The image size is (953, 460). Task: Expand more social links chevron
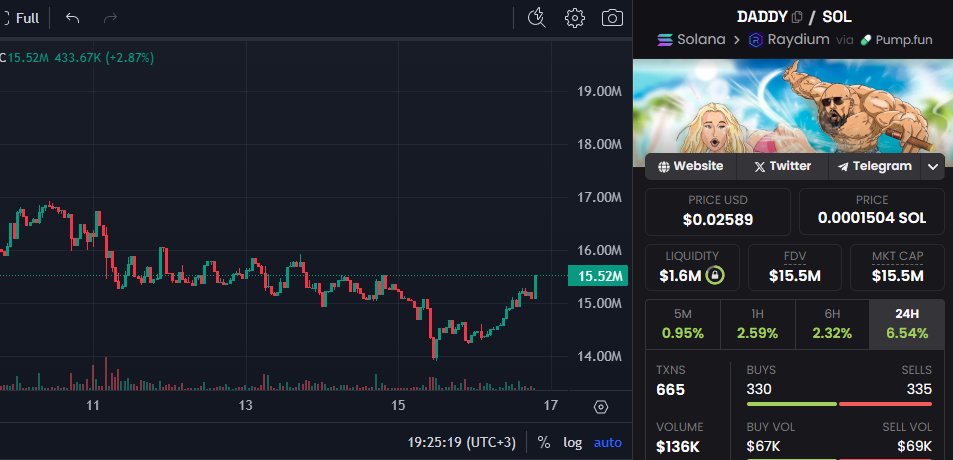(x=933, y=167)
